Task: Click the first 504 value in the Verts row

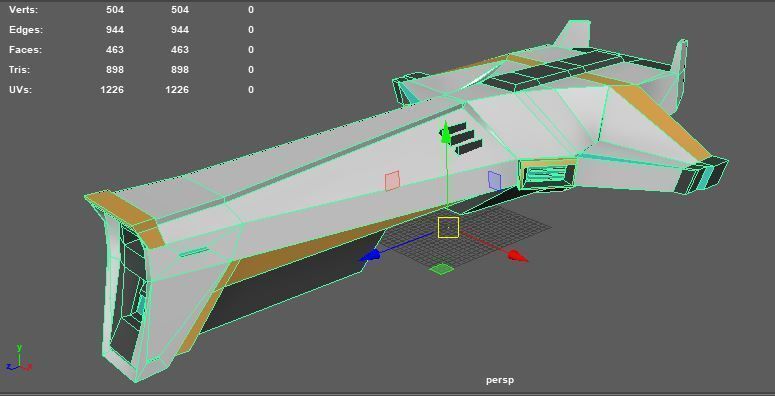Action: (115, 9)
